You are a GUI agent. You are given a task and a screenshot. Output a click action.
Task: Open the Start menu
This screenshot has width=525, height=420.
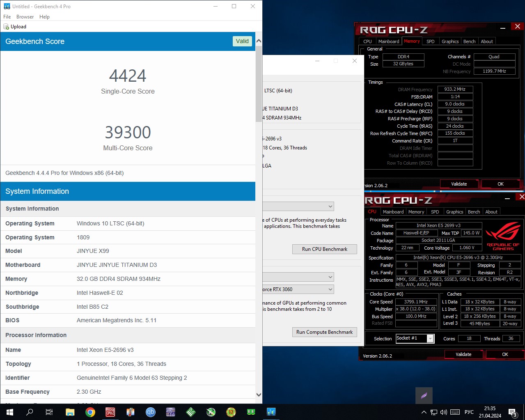[x=10, y=412]
